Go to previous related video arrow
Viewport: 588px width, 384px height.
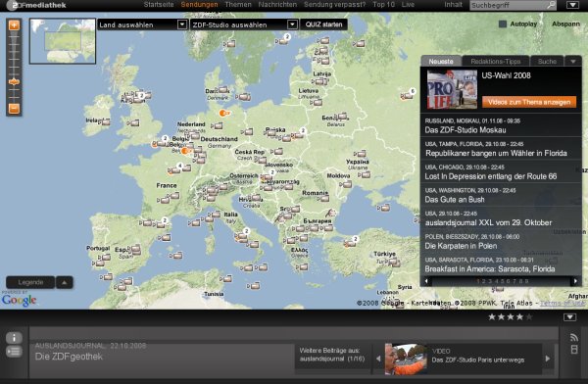click(378, 359)
